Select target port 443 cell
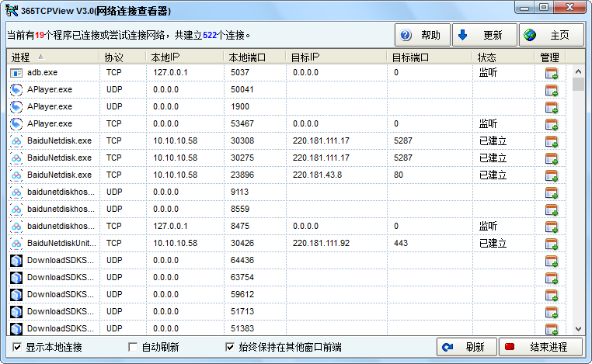Screen dimensions: 592x364 point(401,243)
